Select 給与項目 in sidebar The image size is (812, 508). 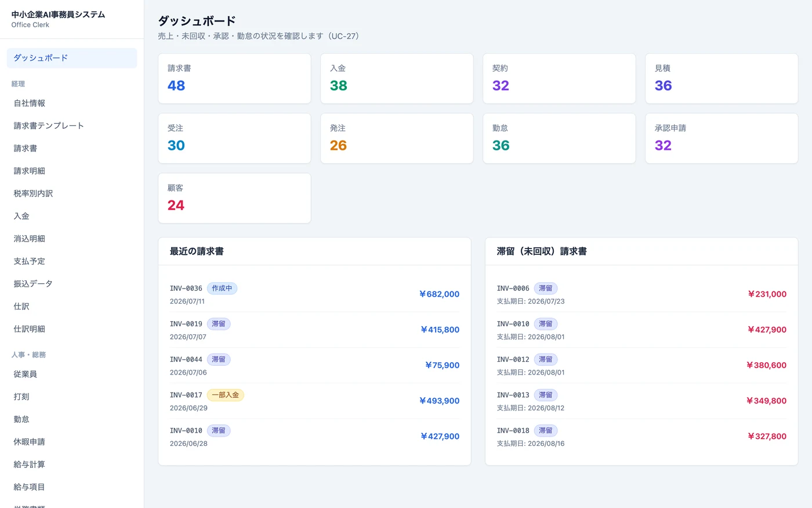[x=72, y=487]
